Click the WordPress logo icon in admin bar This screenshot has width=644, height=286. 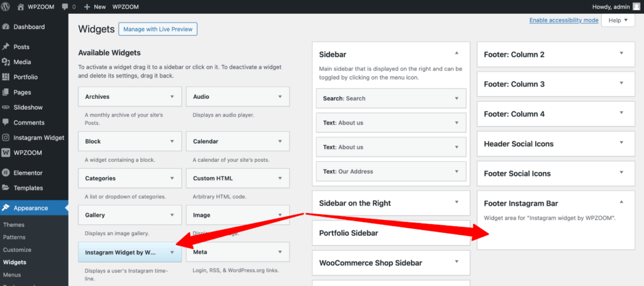point(6,6)
